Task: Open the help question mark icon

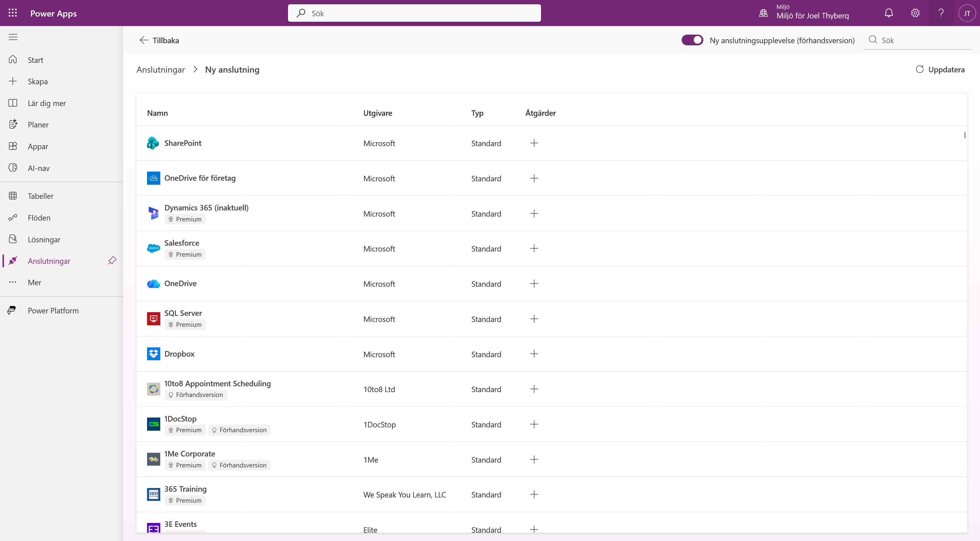Action: [x=941, y=13]
